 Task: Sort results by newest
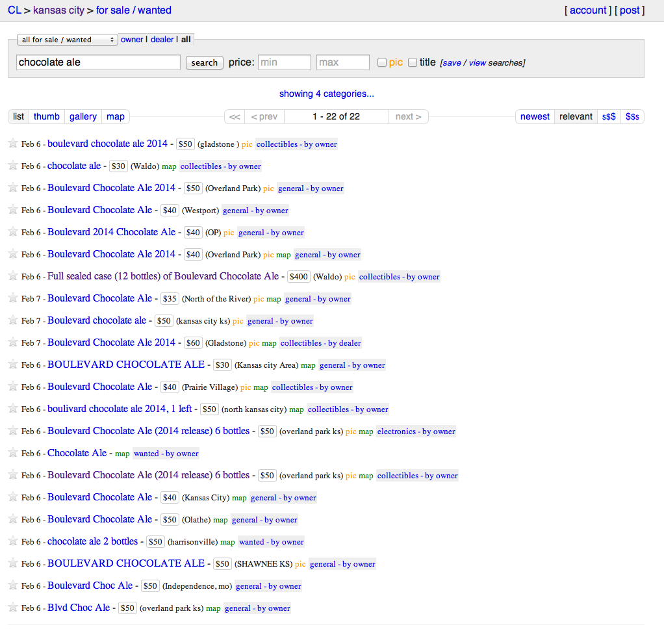535,116
